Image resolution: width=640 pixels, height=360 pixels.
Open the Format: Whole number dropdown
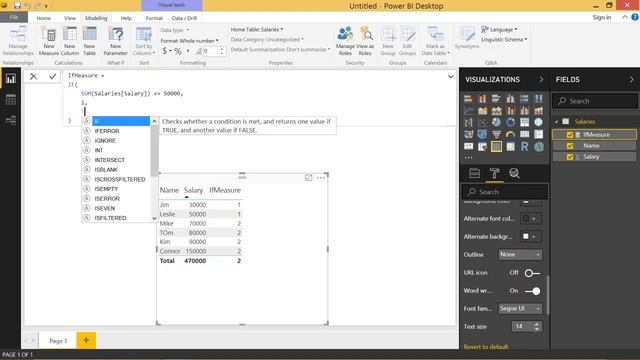[189, 40]
